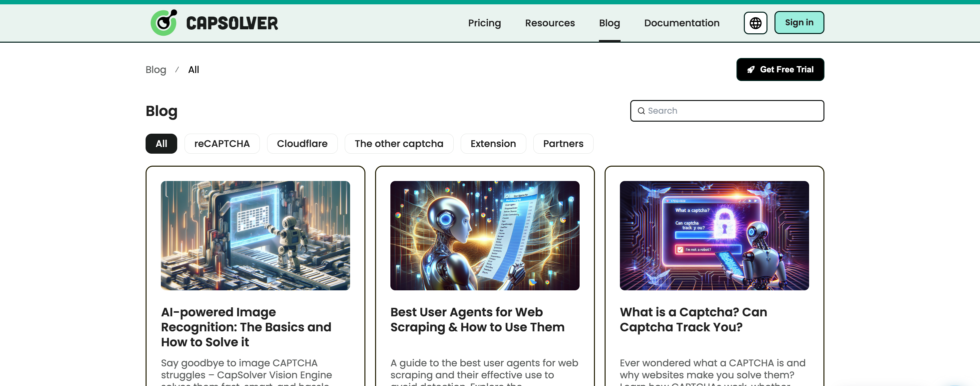Click the CapSolver logo icon
Viewport: 980px width, 386px height.
coord(164,22)
